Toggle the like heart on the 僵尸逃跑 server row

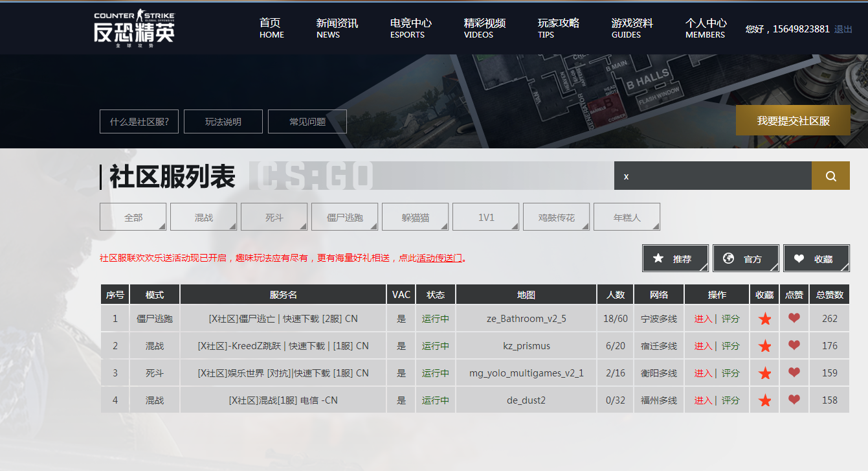coord(794,318)
